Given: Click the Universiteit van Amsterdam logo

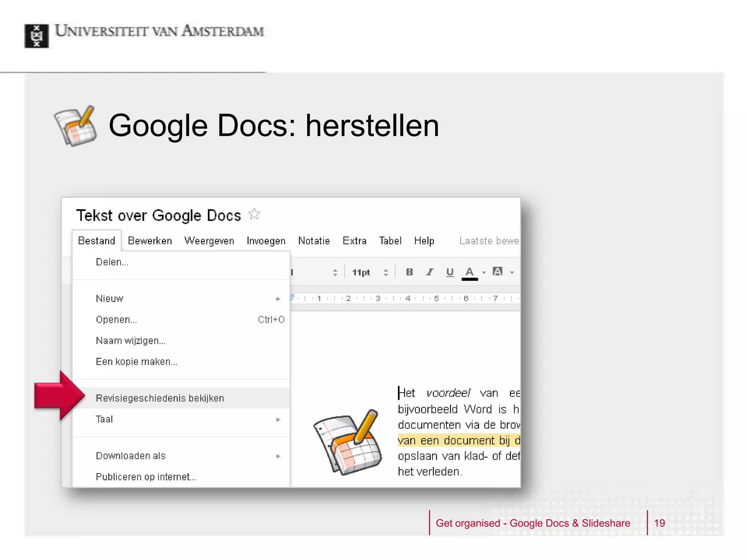Looking at the screenshot, I should tap(144, 35).
